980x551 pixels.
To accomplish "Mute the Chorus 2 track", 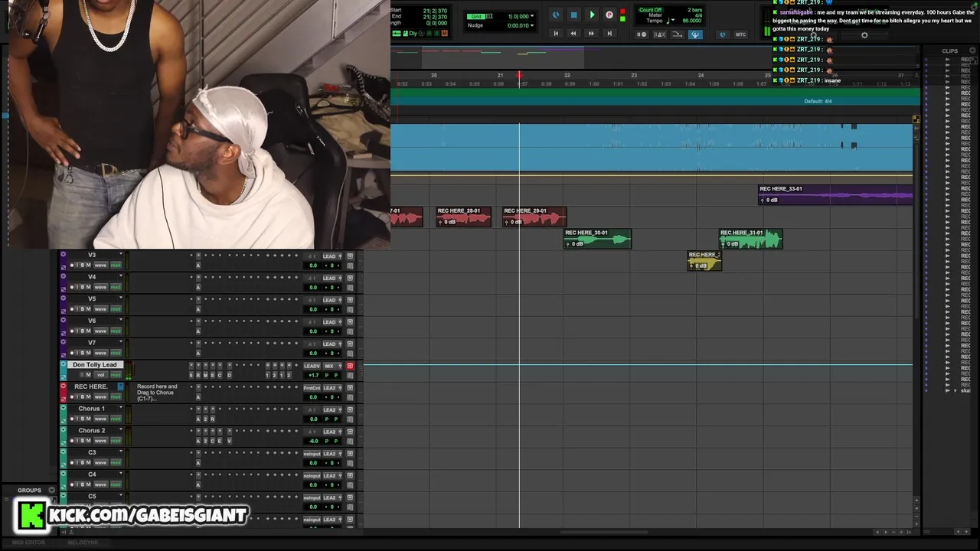I will point(88,441).
